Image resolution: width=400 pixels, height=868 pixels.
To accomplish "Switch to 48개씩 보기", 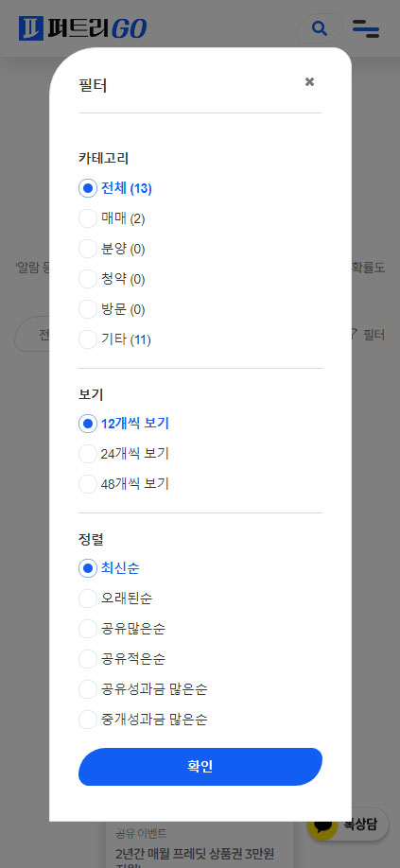I will pyautogui.click(x=124, y=484).
